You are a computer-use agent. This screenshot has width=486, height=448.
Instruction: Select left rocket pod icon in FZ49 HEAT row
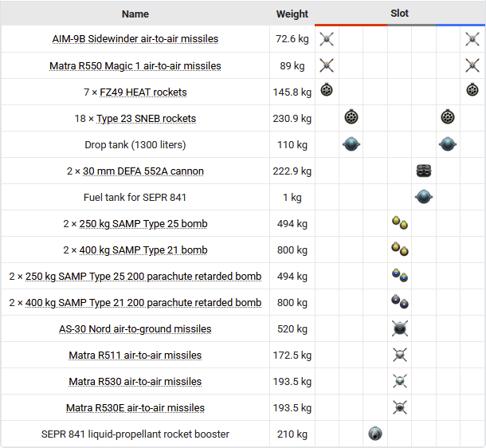[327, 90]
